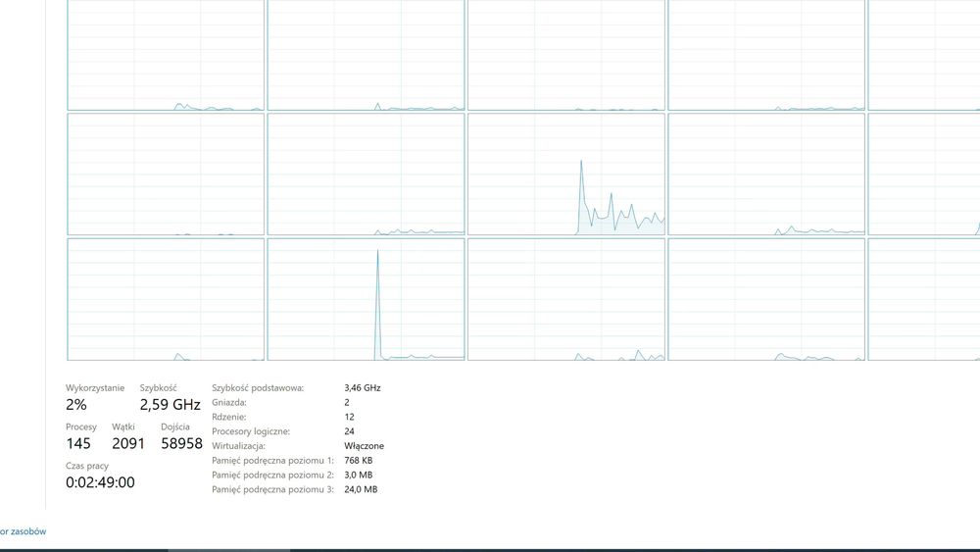This screenshot has height=552, width=980.
Task: Select the CPU graph showing sustained jagged activity
Action: pos(566,175)
